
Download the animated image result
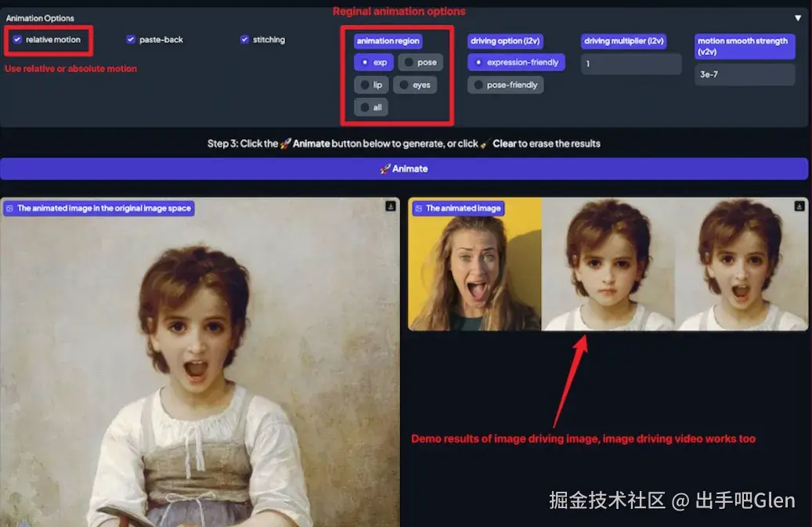(x=799, y=206)
